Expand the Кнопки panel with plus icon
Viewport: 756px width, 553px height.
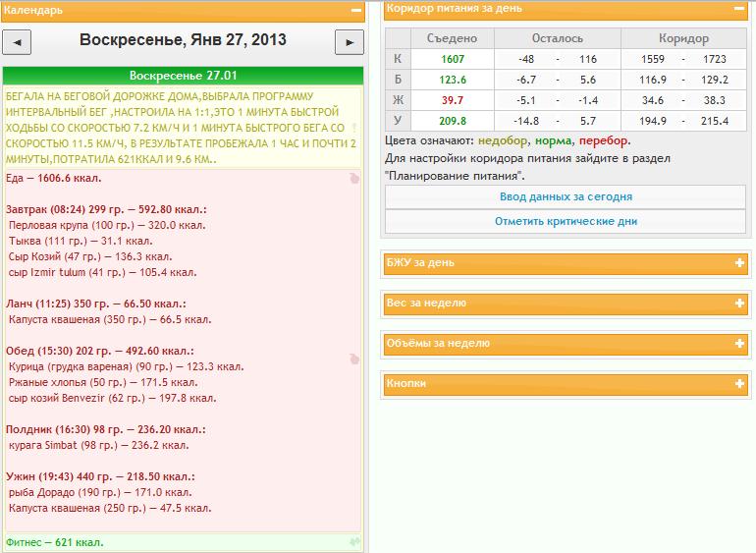point(739,384)
